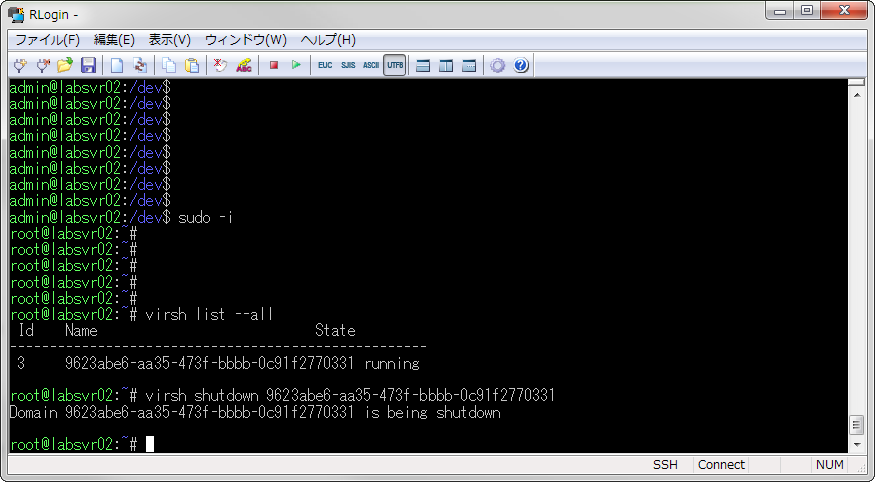Screen dimensions: 875x482
Task: Open file with the folder icon
Action: pyautogui.click(x=65, y=66)
